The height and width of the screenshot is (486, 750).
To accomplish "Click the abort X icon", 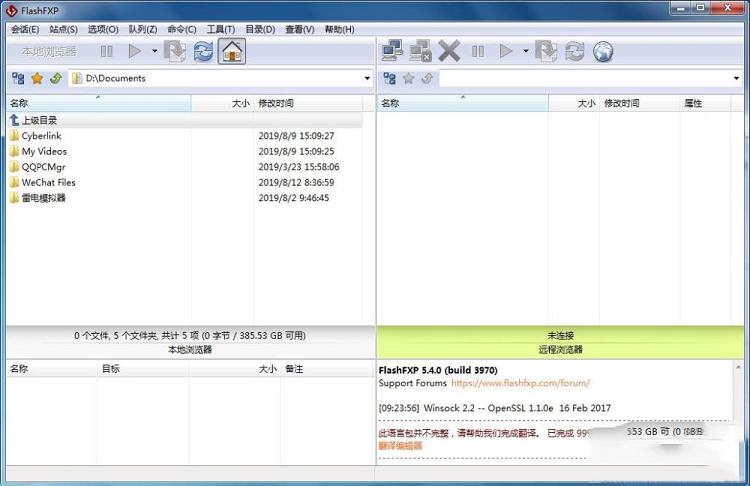I will 449,51.
